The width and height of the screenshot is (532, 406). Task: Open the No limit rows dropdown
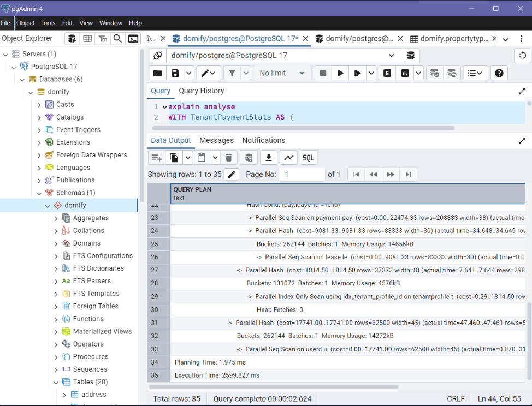click(x=282, y=73)
